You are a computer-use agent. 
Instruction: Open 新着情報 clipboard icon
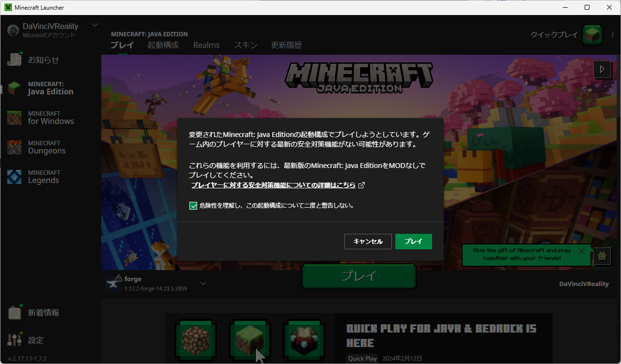pyautogui.click(x=15, y=313)
